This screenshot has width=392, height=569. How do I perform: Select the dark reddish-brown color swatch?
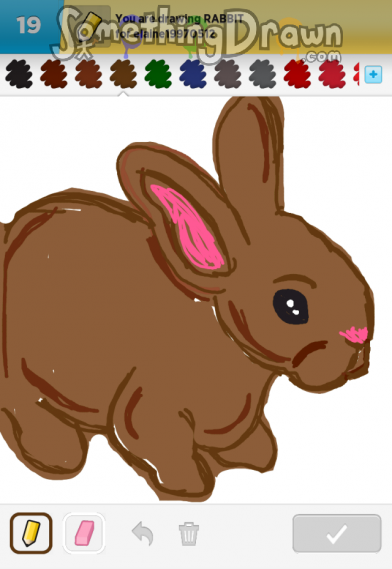coord(54,74)
